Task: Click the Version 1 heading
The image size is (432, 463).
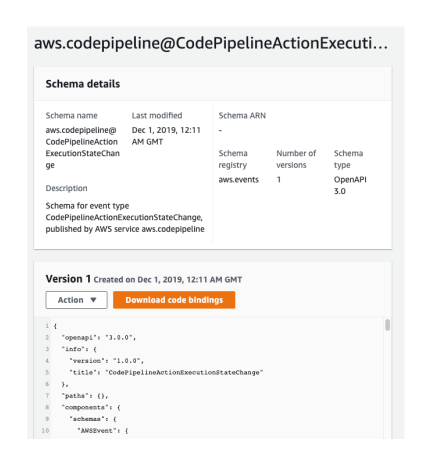Action: pyautogui.click(x=68, y=279)
